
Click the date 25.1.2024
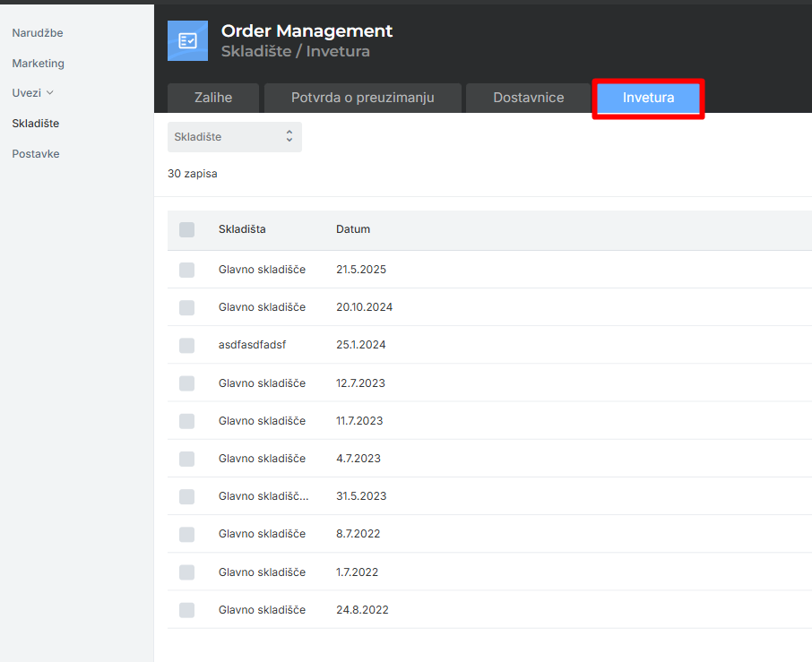point(361,345)
